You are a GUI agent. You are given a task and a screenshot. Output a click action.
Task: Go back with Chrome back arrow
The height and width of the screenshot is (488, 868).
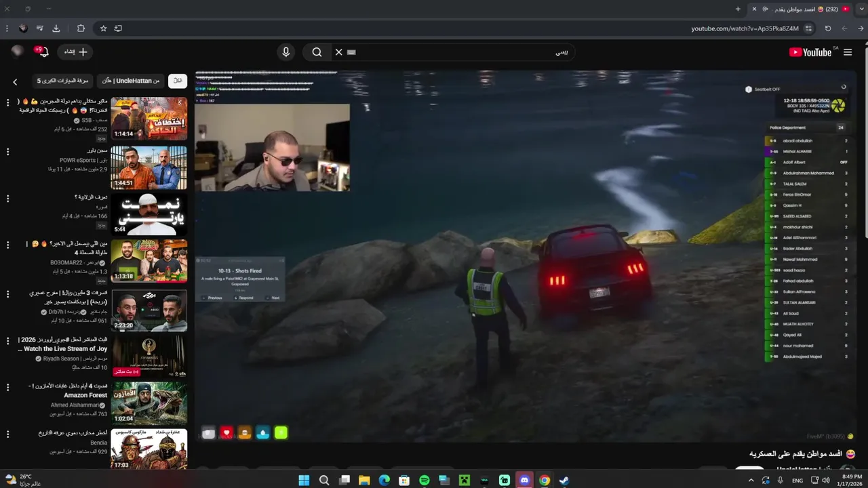click(861, 28)
